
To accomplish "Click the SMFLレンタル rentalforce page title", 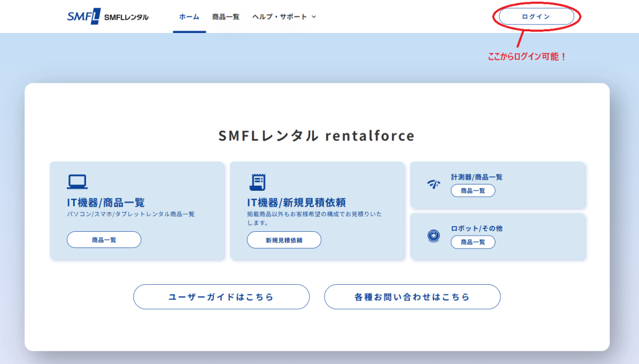I will [x=316, y=136].
